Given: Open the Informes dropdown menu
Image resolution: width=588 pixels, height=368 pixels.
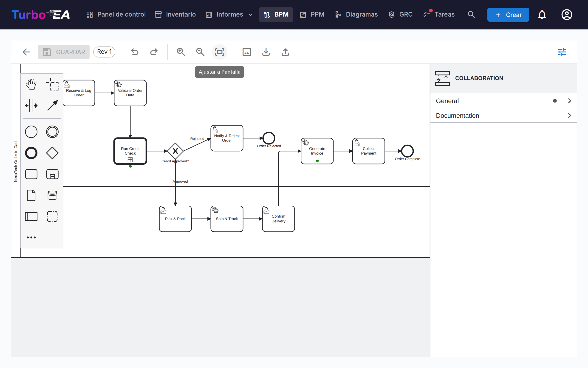Looking at the screenshot, I should [229, 14].
